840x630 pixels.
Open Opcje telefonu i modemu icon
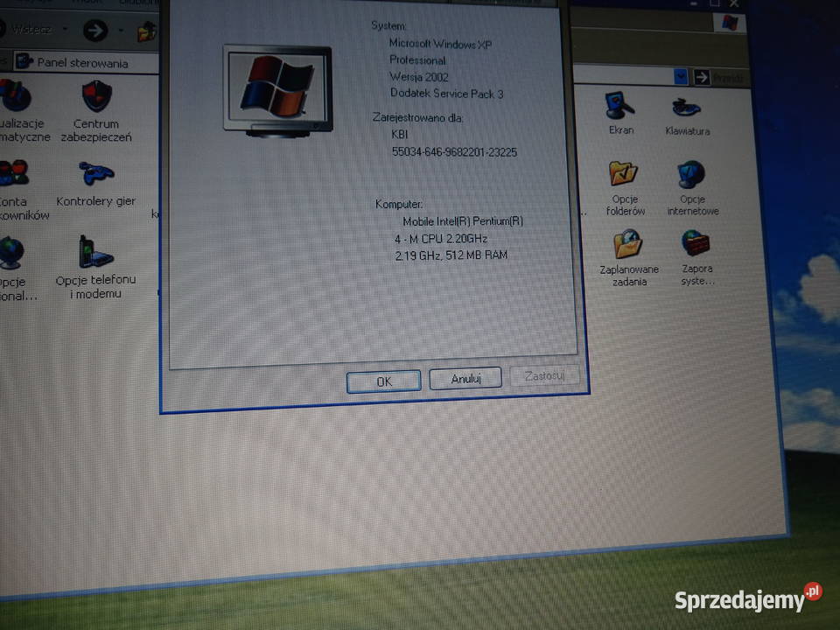(95, 252)
